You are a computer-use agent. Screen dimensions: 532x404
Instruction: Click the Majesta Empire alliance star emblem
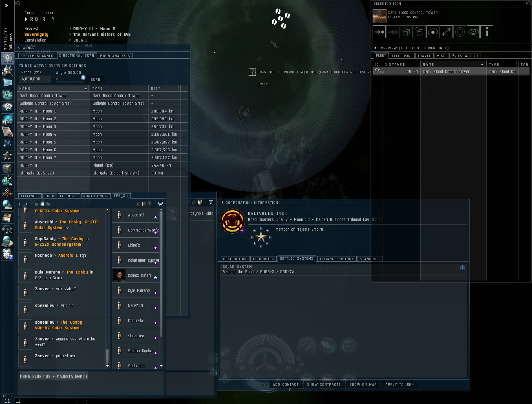261,237
